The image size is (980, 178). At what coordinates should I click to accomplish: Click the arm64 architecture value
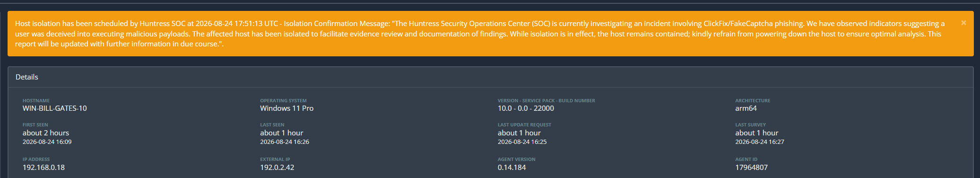tap(746, 108)
